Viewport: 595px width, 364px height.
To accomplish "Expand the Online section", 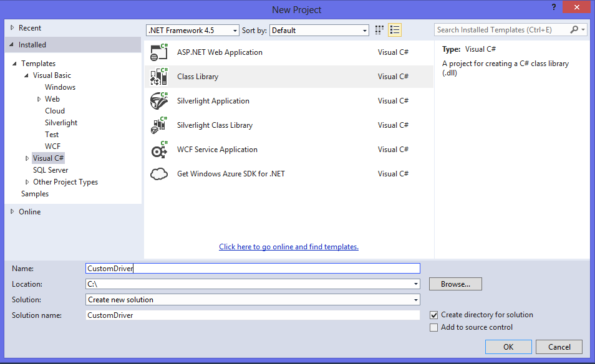I will [x=12, y=211].
